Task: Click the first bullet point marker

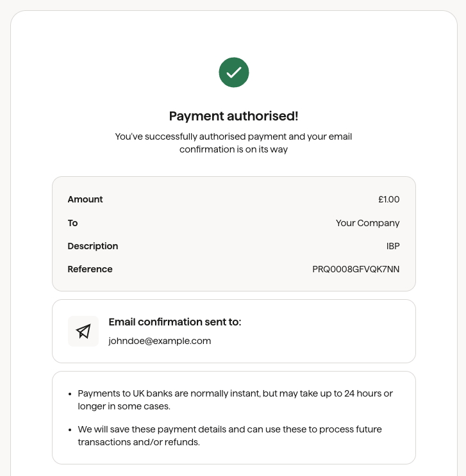Action: point(70,394)
